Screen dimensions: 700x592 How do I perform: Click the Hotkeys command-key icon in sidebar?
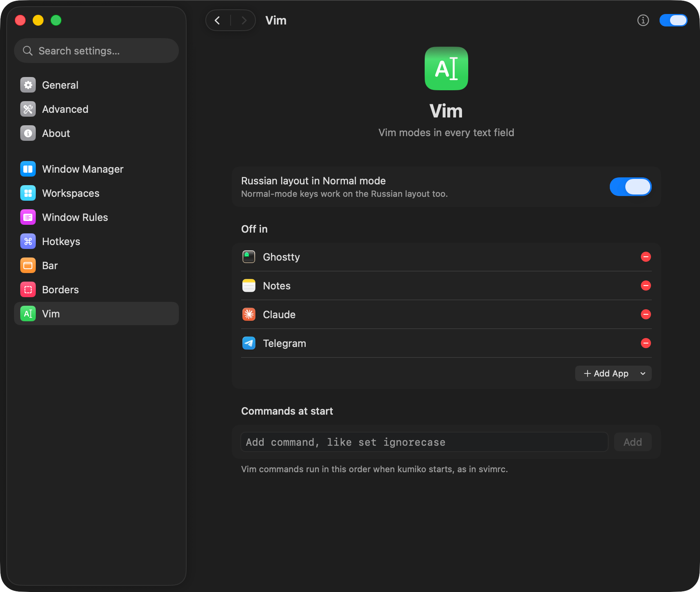click(28, 242)
